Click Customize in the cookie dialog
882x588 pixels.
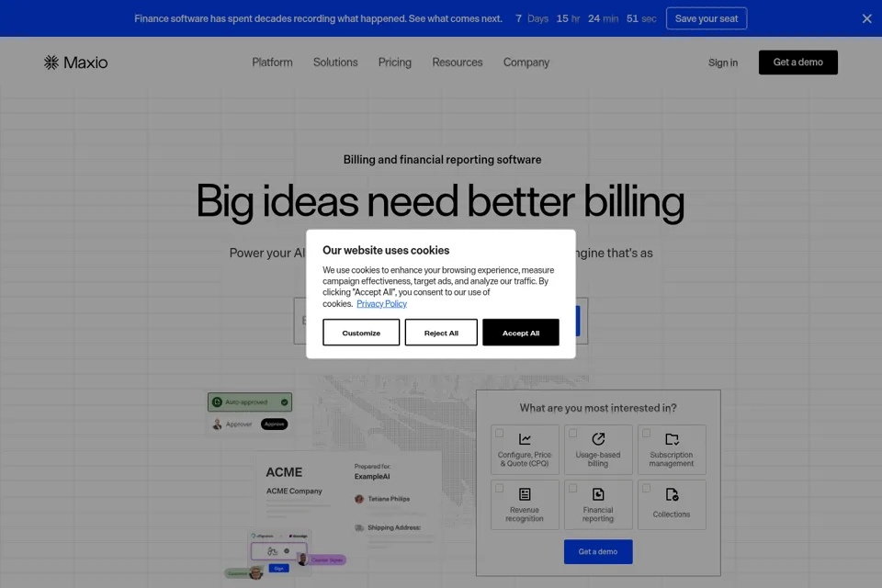[x=361, y=333]
